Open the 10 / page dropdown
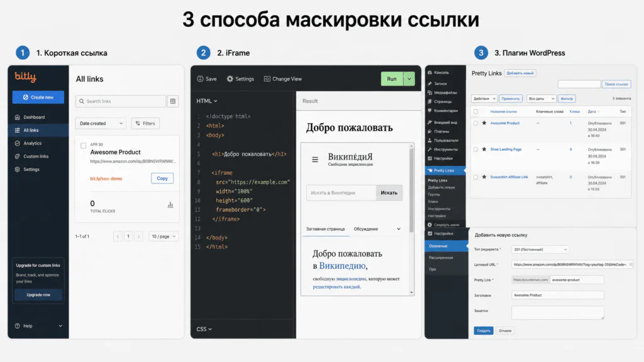The width and height of the screenshot is (644, 362). [164, 236]
